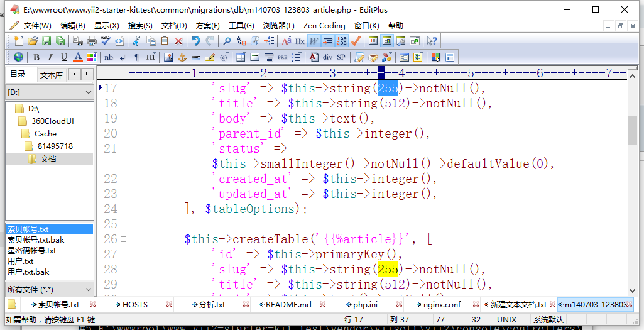Select 用户.txt.bak in the file list
The image size is (644, 330).
[x=28, y=272]
